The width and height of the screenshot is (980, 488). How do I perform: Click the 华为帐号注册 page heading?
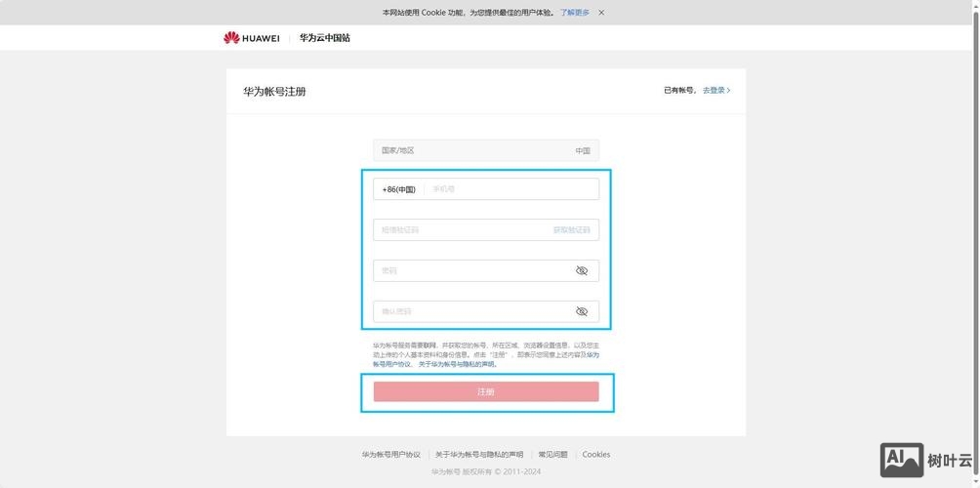point(274,92)
